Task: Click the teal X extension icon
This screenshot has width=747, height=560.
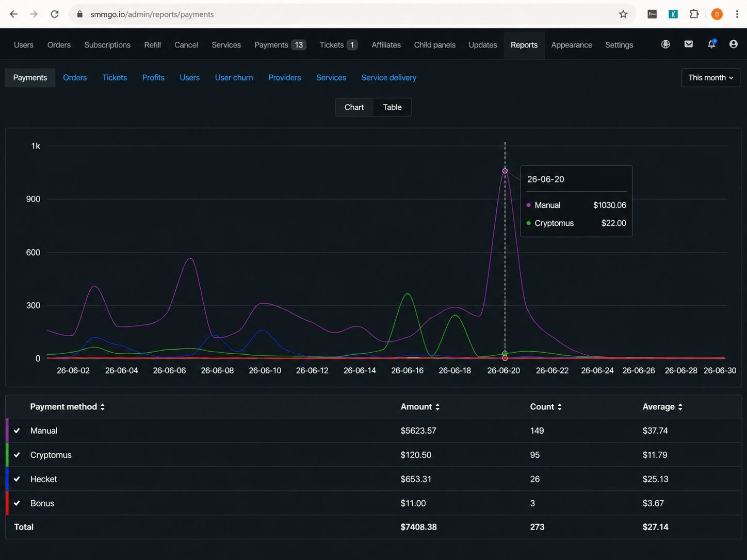Action: 673,14
